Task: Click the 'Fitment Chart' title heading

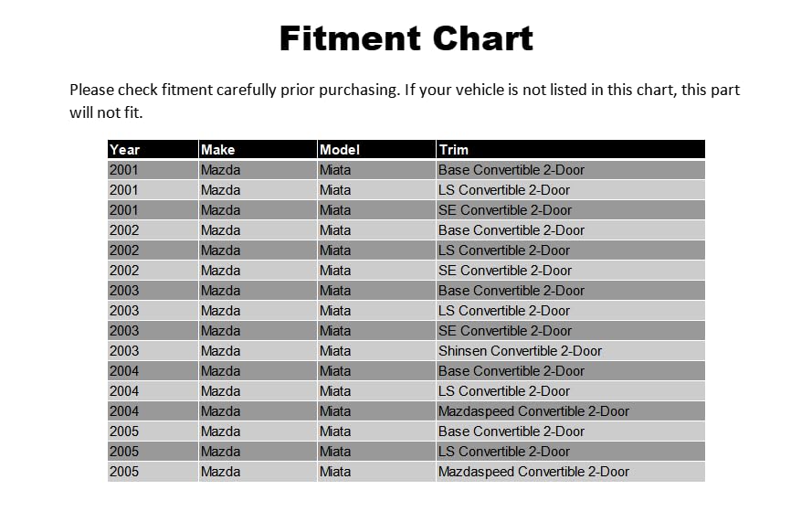Action: point(406,38)
